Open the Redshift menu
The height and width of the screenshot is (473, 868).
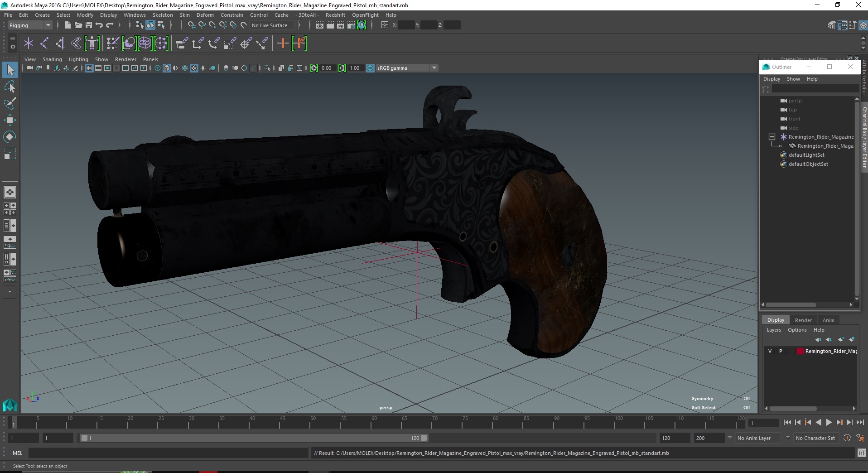point(335,15)
